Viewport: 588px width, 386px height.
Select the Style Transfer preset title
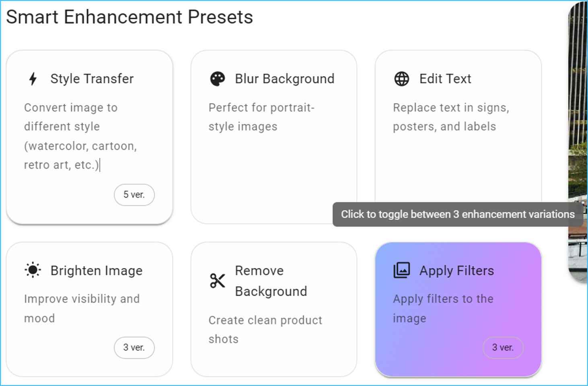[x=92, y=79]
